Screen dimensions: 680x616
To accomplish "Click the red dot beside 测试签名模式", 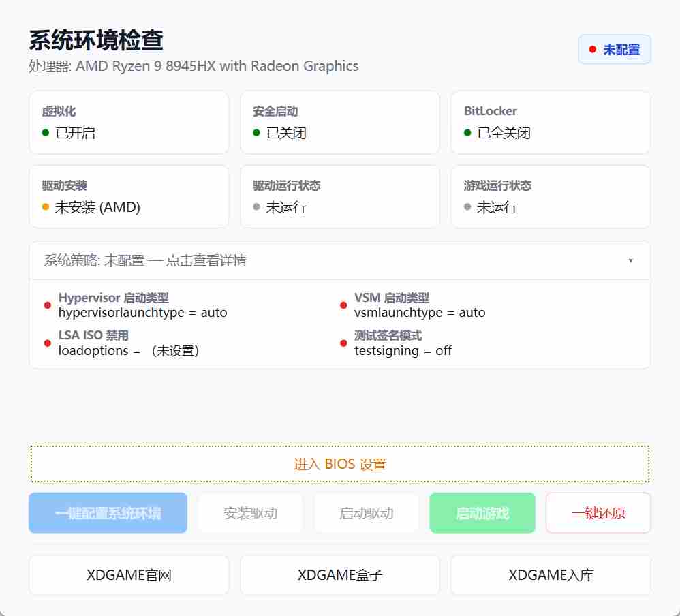I will pyautogui.click(x=343, y=343).
